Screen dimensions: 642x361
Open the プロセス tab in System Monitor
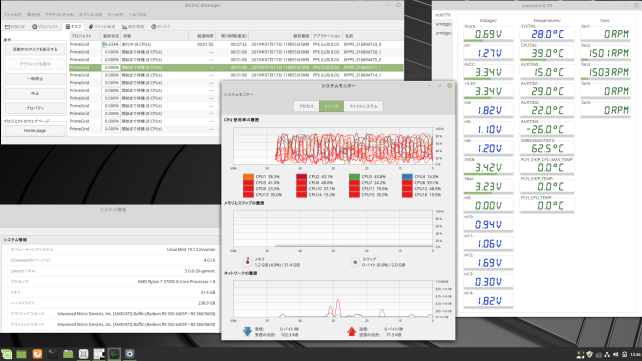pos(306,106)
